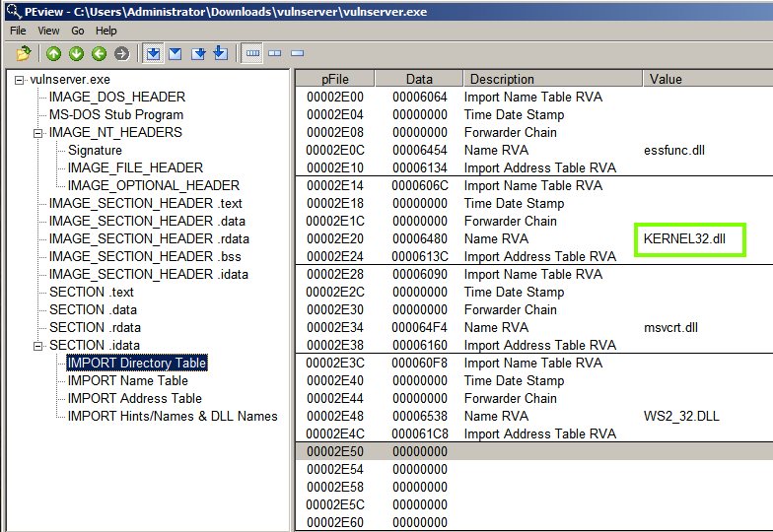Click the open file folder icon
The height and width of the screenshot is (532, 773).
(x=24, y=53)
